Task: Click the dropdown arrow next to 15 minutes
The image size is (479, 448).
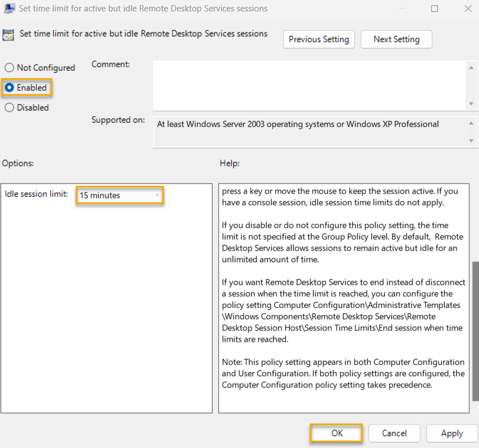Action: (157, 195)
